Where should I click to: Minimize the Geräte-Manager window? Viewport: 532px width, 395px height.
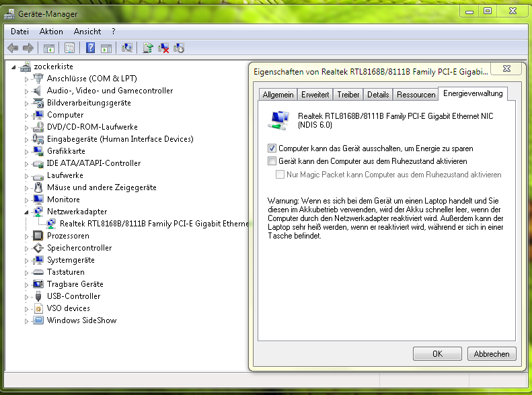[x=469, y=11]
